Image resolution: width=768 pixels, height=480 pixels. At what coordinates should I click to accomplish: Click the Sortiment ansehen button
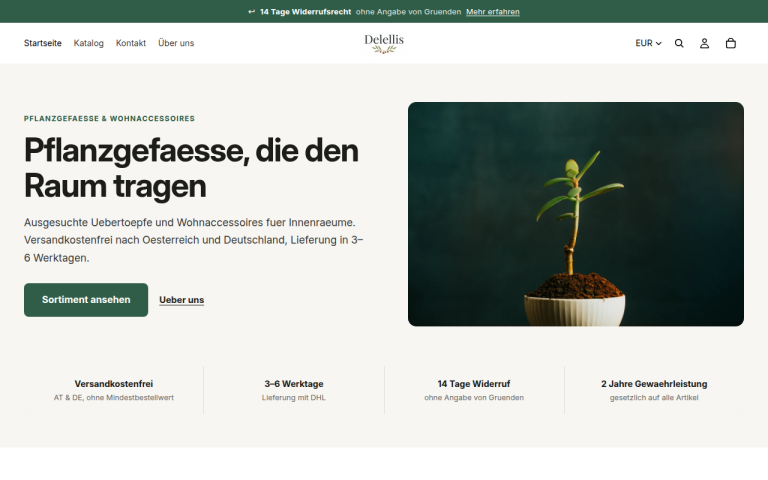[x=86, y=300]
